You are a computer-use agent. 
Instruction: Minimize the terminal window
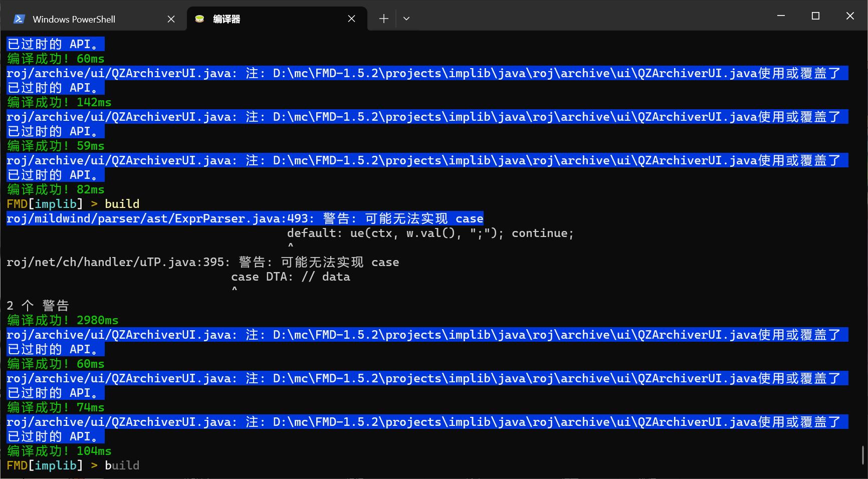(781, 16)
